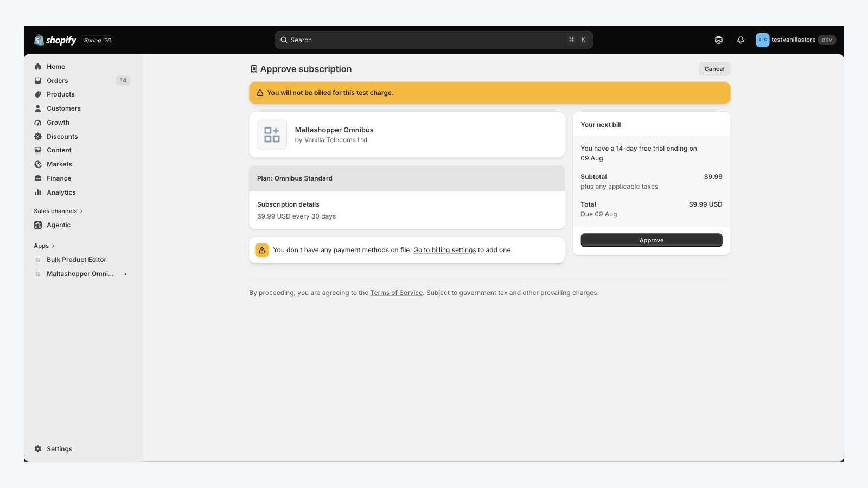The width and height of the screenshot is (868, 488).
Task: Click the Your next bill heading
Action: [601, 125]
